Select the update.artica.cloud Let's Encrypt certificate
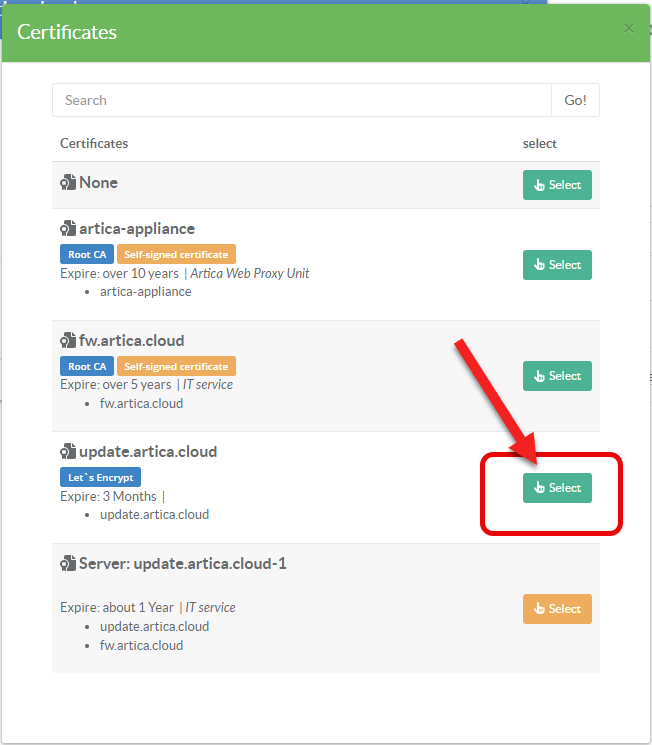 tap(557, 488)
